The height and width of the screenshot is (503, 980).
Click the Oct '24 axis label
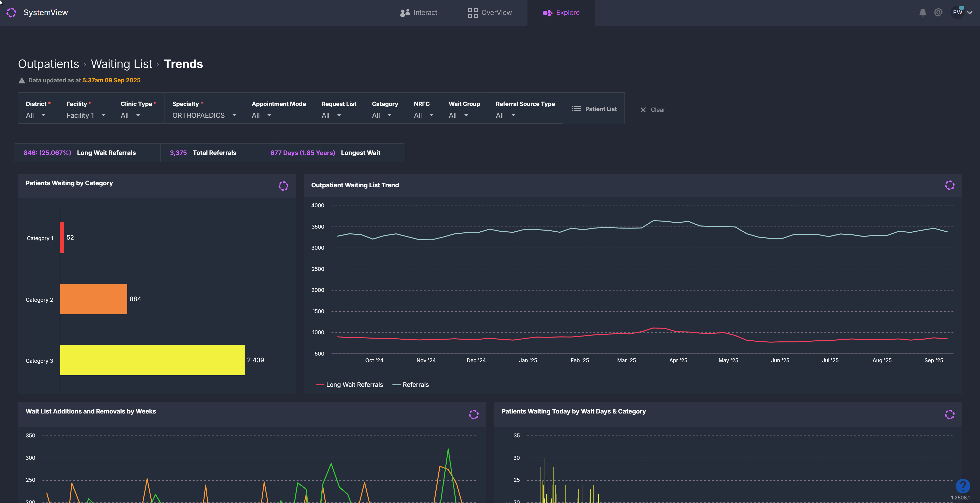(374, 360)
